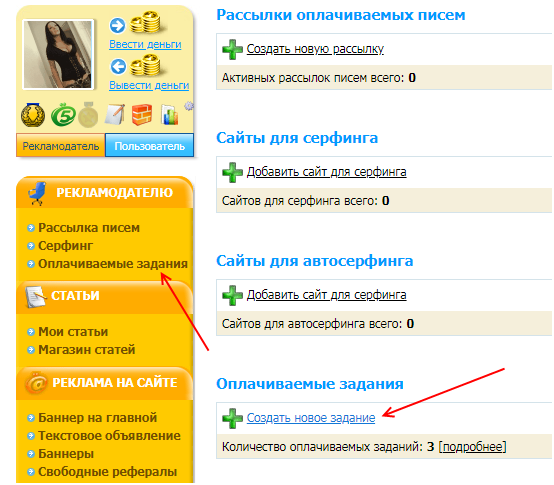Click the [подробнее] link
Screen dimensions: 554x485
(x=472, y=447)
